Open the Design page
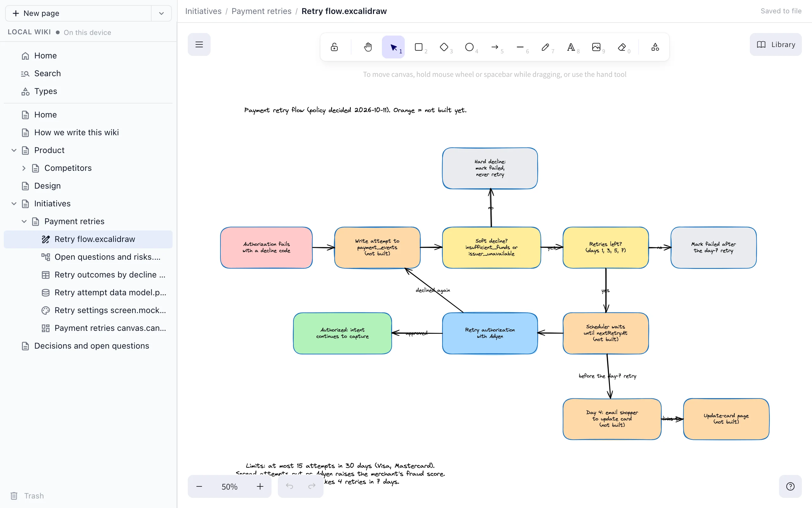This screenshot has height=508, width=812. [x=88, y=186]
